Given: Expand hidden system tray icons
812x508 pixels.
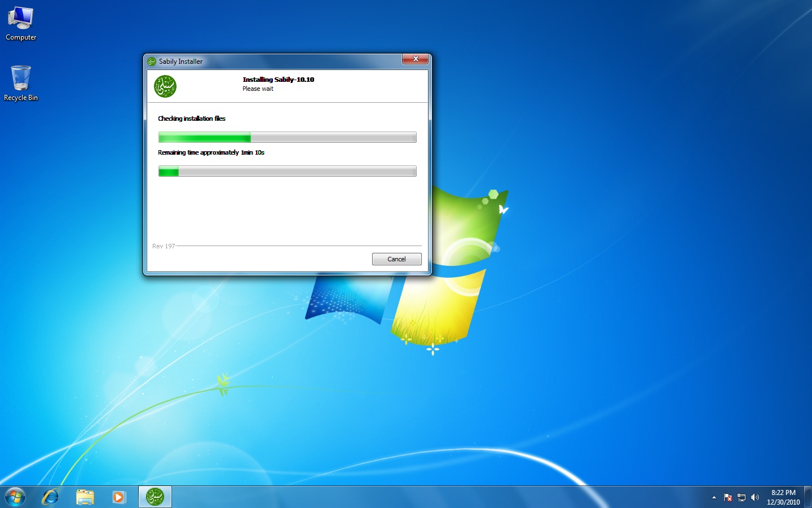Looking at the screenshot, I should pos(714,497).
